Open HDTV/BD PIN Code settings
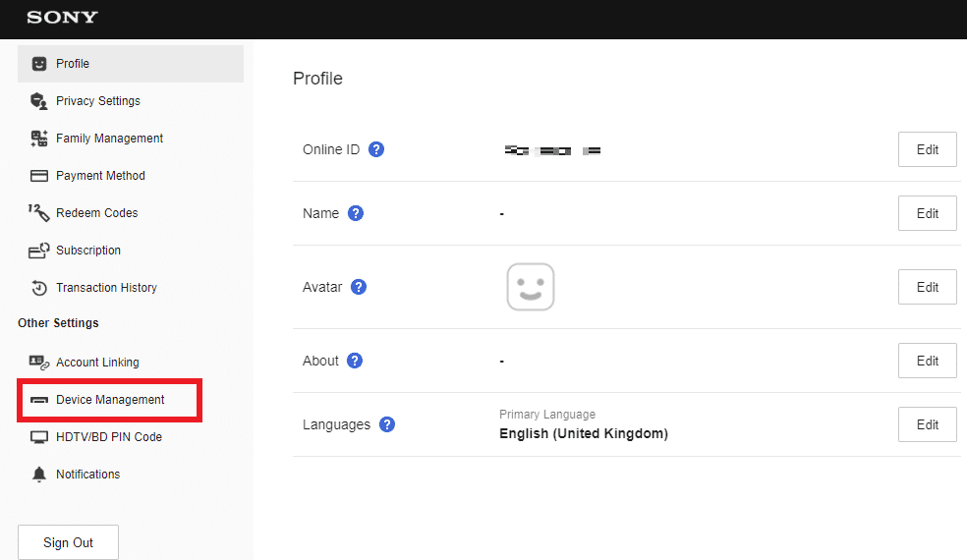This screenshot has height=560, width=967. [108, 437]
